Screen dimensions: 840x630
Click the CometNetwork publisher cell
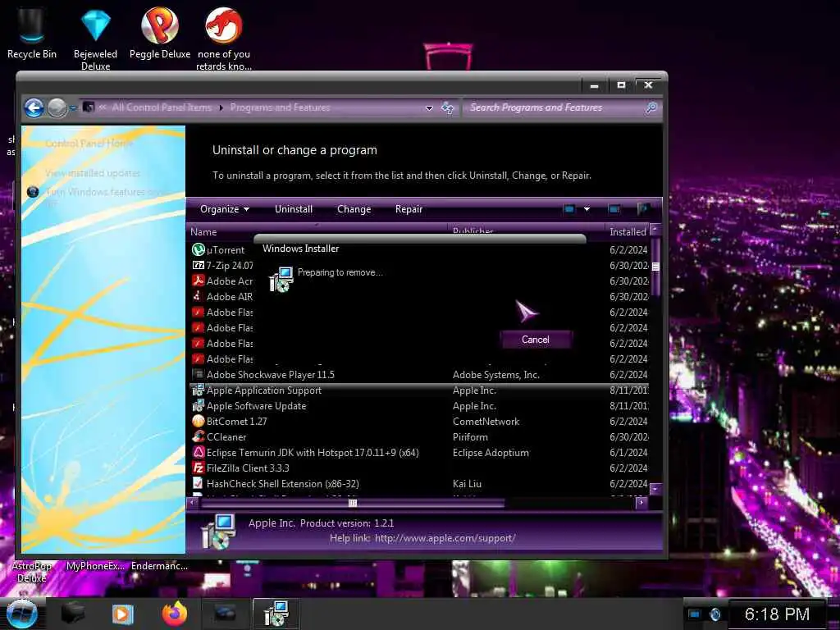point(486,421)
